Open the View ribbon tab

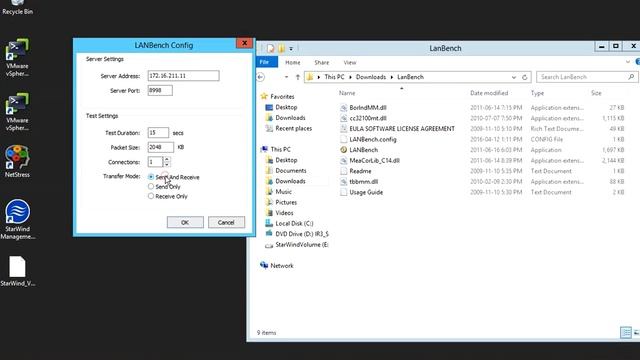350,62
